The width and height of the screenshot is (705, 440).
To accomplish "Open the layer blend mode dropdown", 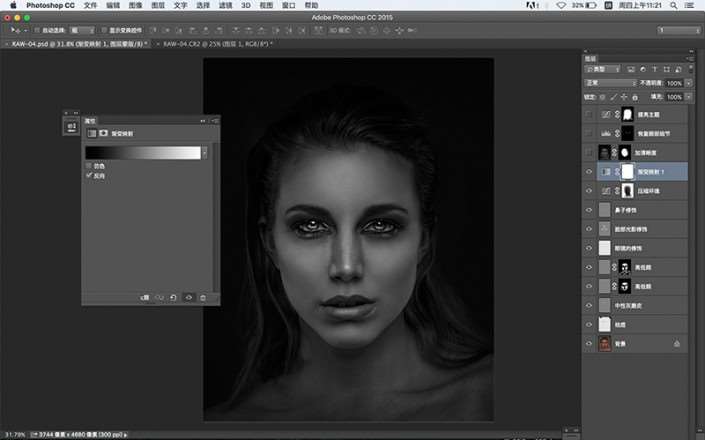I will (x=610, y=83).
